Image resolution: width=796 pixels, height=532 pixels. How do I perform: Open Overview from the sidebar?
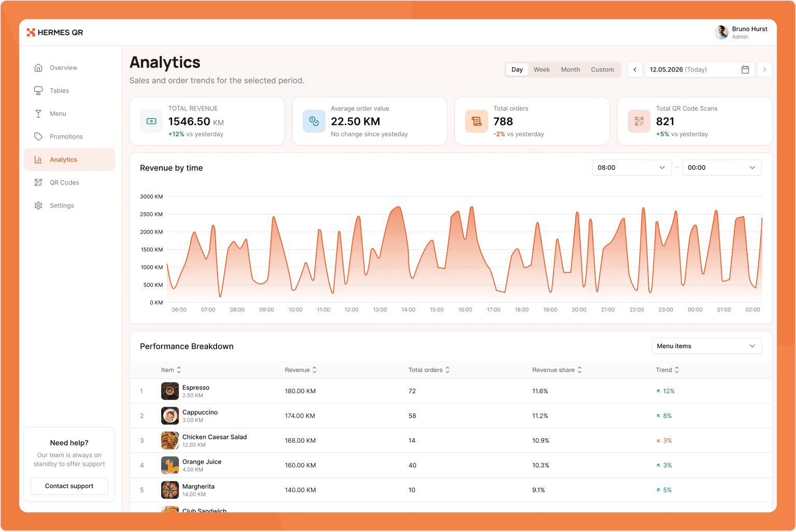click(x=69, y=68)
